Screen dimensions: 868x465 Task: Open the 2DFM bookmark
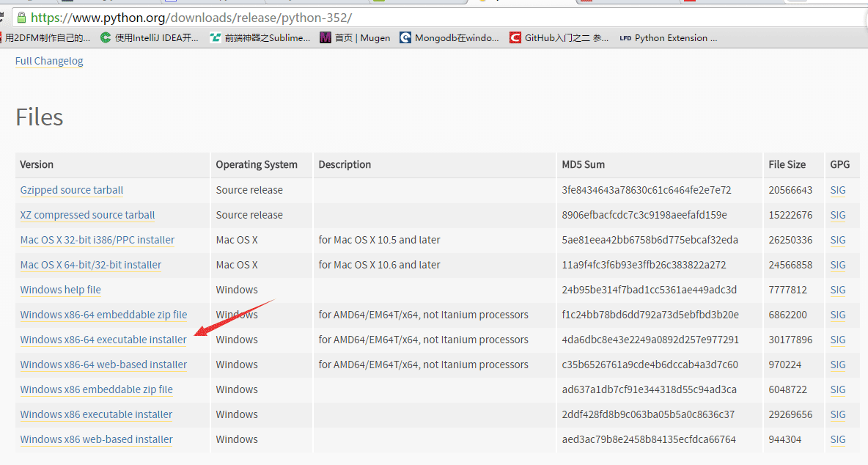(x=45, y=37)
